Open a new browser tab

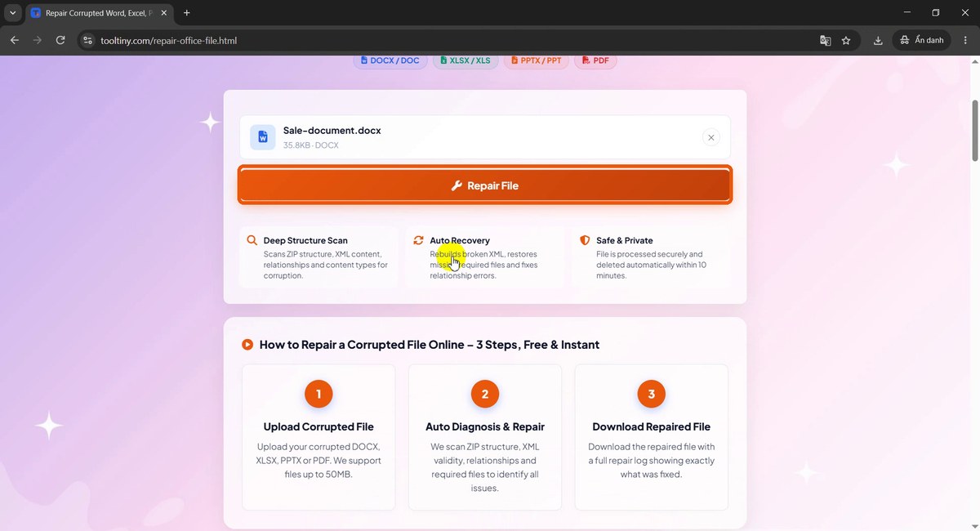click(187, 13)
